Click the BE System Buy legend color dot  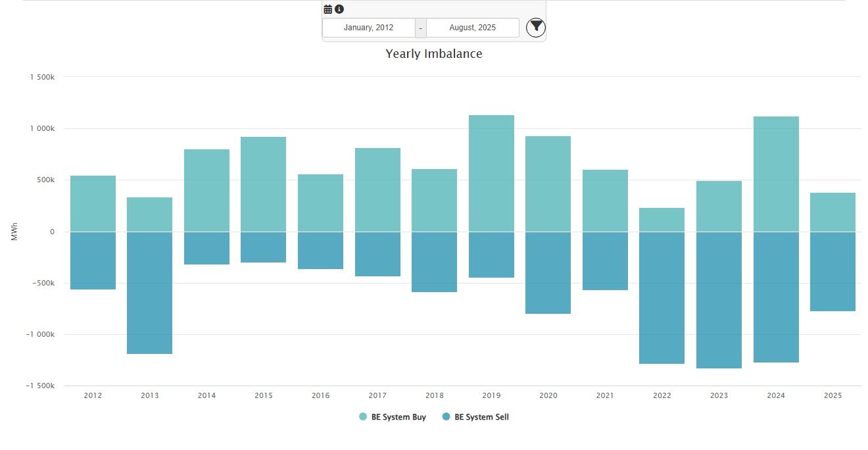pyautogui.click(x=363, y=417)
